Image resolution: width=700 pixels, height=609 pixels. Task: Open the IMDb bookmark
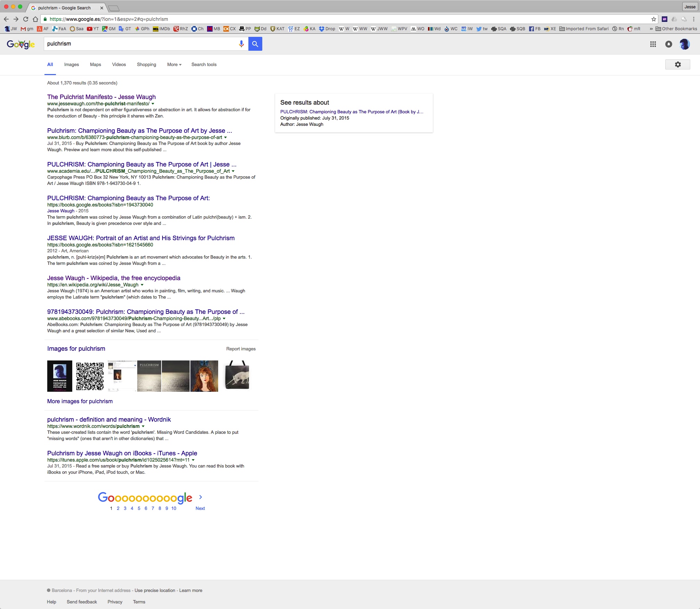point(161,29)
